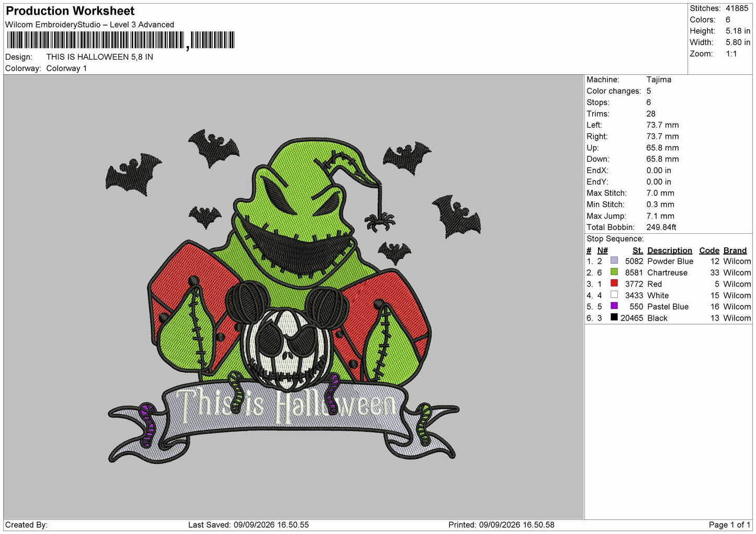
Task: Click the 'Stop Sequence:' heading
Action: pos(615,239)
